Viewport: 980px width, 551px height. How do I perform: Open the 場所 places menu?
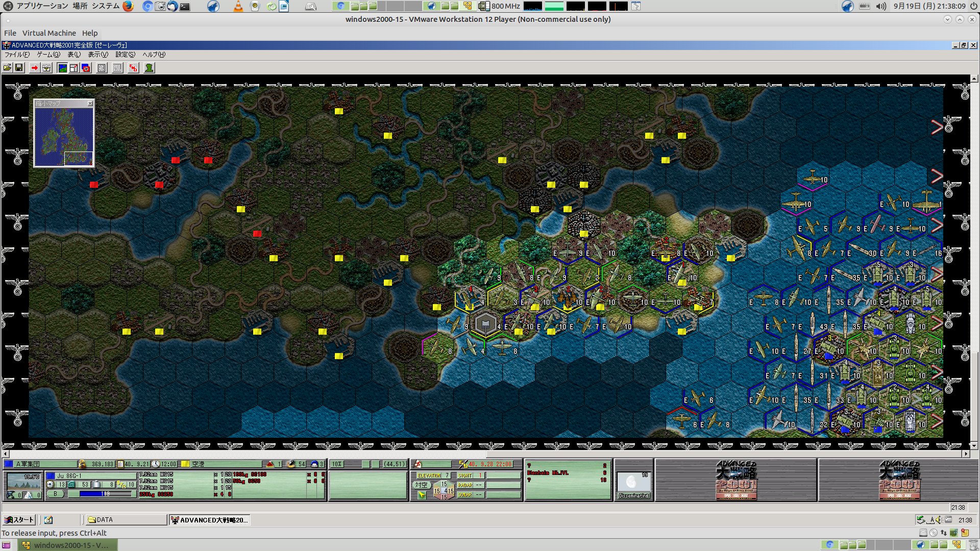pyautogui.click(x=80, y=6)
